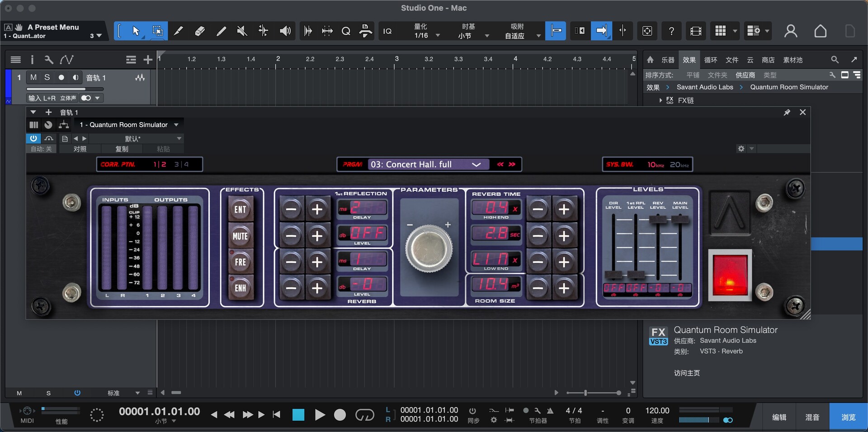Open the help question mark icon
The image size is (868, 432).
pos(671,31)
